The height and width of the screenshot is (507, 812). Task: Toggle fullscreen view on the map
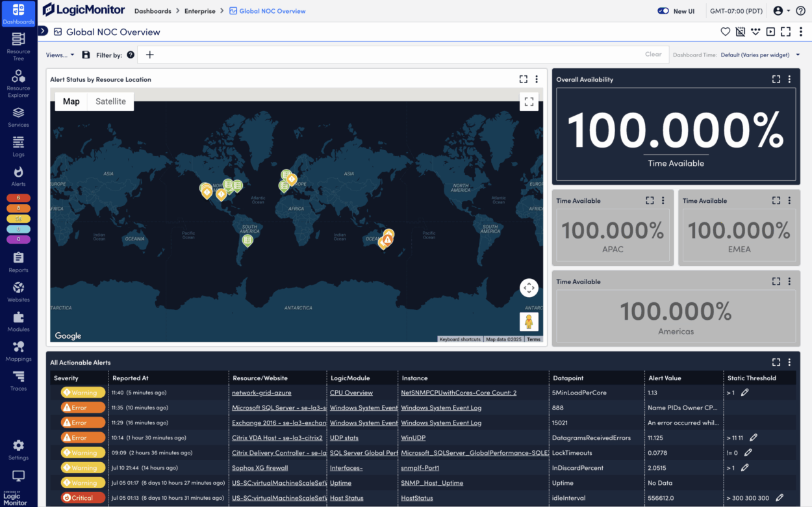click(529, 102)
